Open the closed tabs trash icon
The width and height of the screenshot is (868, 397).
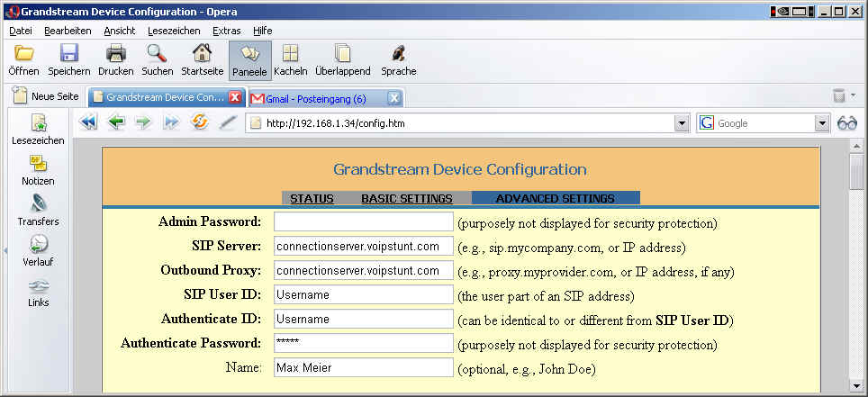coord(839,95)
